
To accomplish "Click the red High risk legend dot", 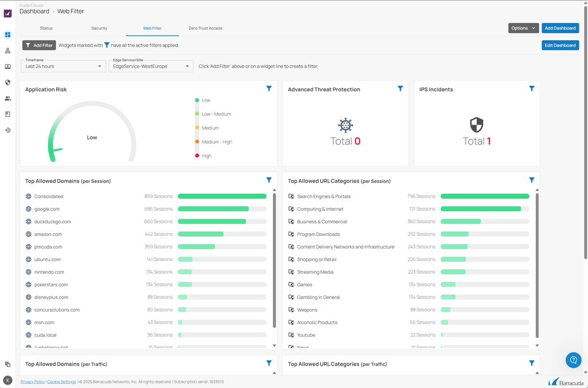I will click(x=197, y=156).
